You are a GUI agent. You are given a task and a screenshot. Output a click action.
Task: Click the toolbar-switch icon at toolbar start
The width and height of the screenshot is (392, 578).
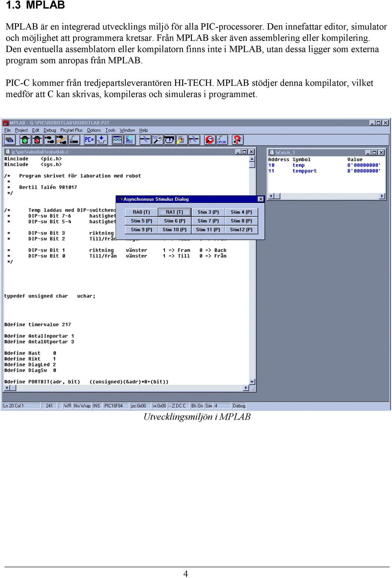[10, 140]
